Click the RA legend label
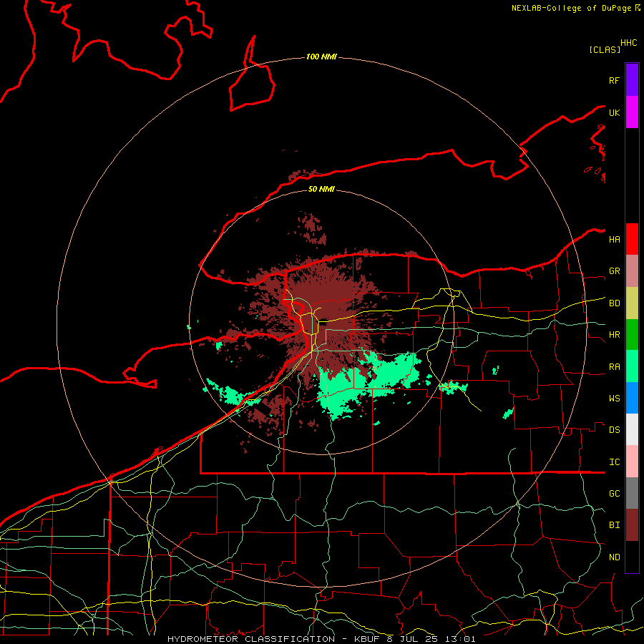 click(615, 367)
